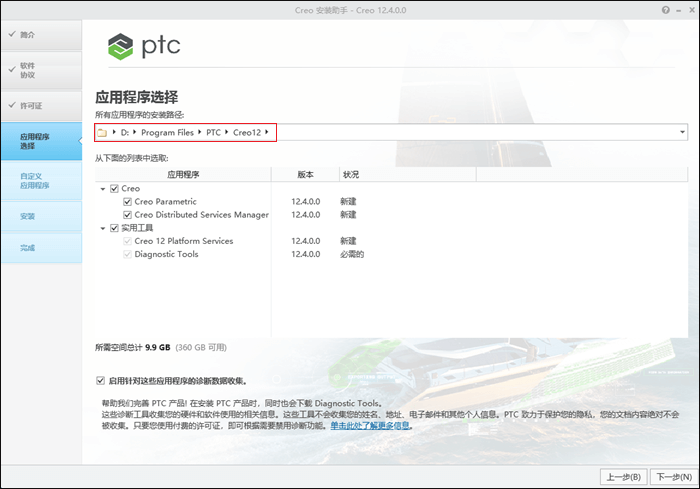This screenshot has height=489, width=700.
Task: Open the install path dropdown arrow
Action: (x=682, y=132)
